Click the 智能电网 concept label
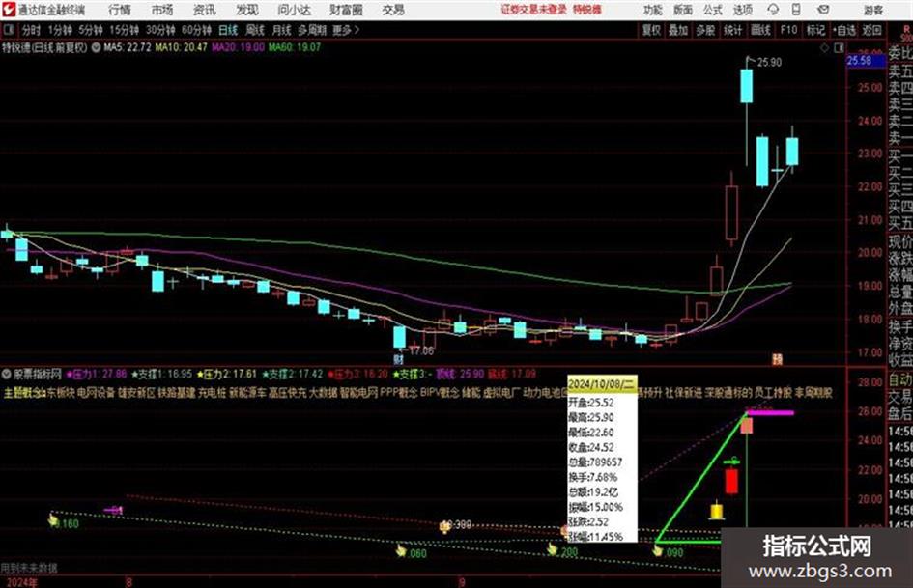 point(358,393)
